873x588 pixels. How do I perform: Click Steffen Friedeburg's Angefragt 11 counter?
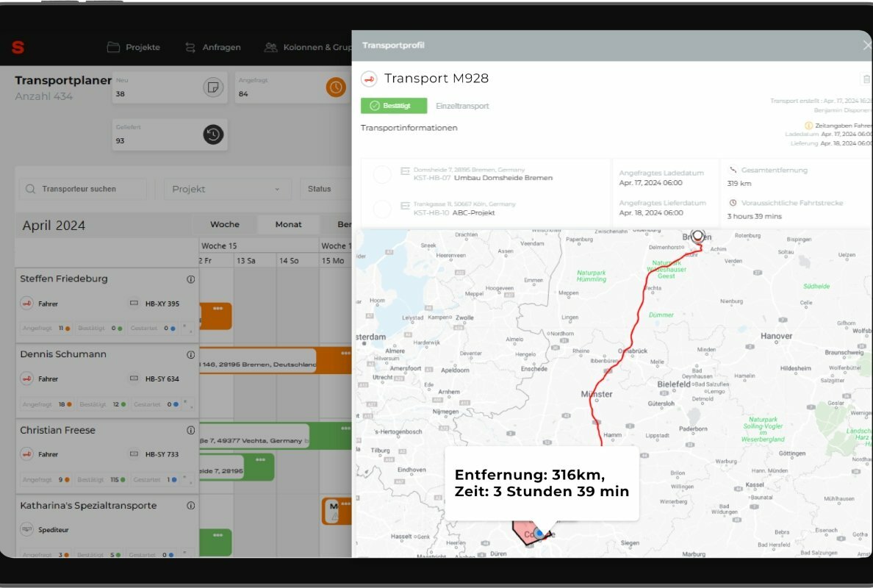(x=47, y=329)
